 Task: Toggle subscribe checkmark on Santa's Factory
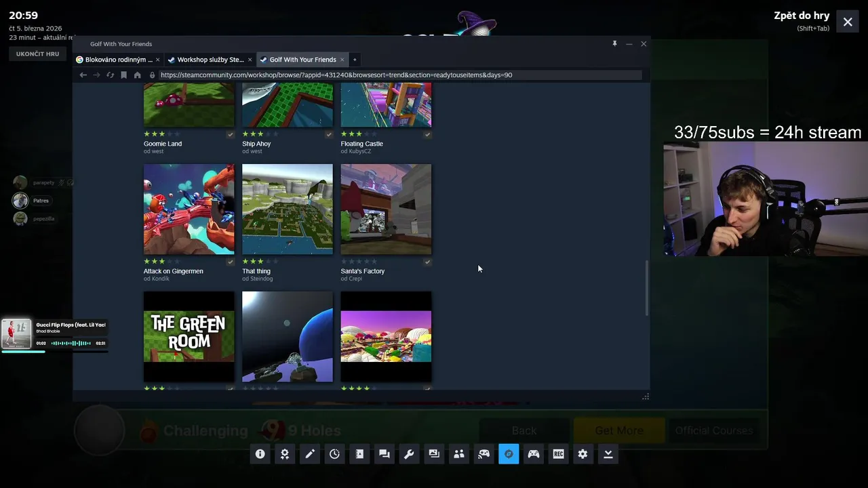click(427, 262)
